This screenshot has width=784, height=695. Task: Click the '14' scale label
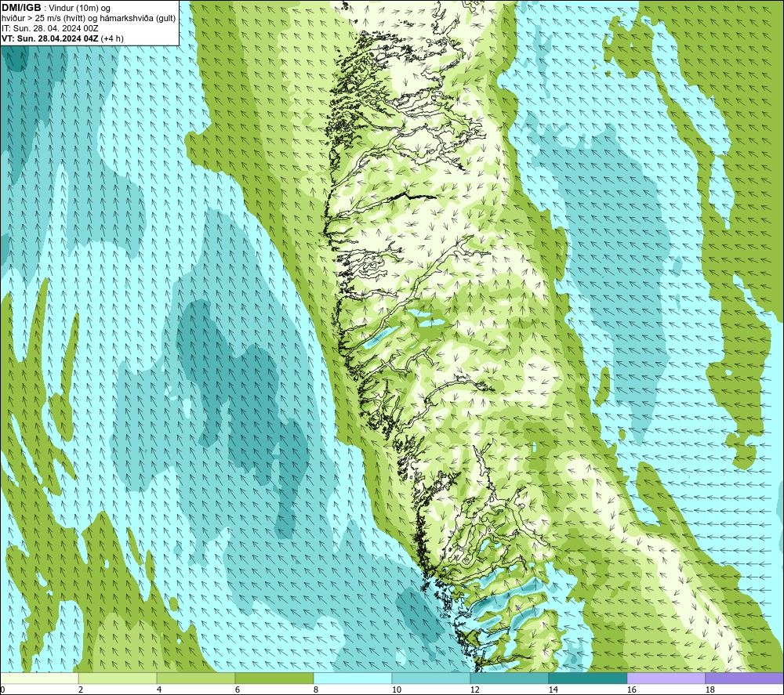coord(553,690)
